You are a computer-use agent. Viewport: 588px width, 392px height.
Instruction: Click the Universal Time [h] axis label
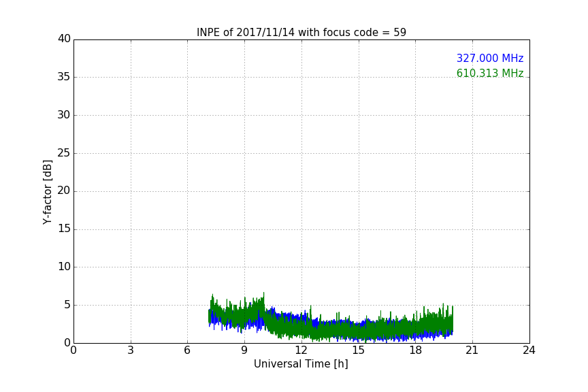tap(301, 364)
